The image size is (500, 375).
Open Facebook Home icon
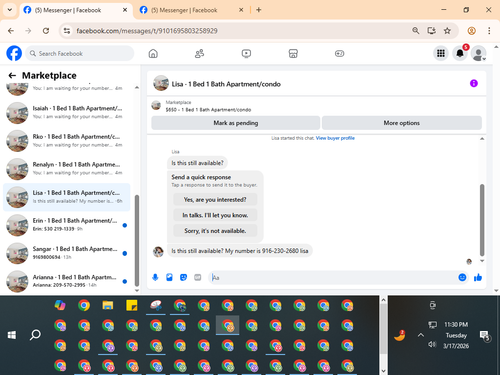[x=153, y=53]
